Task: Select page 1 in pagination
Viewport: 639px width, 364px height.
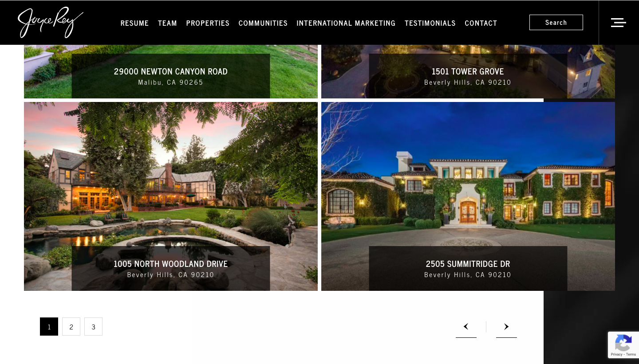Action: tap(49, 327)
